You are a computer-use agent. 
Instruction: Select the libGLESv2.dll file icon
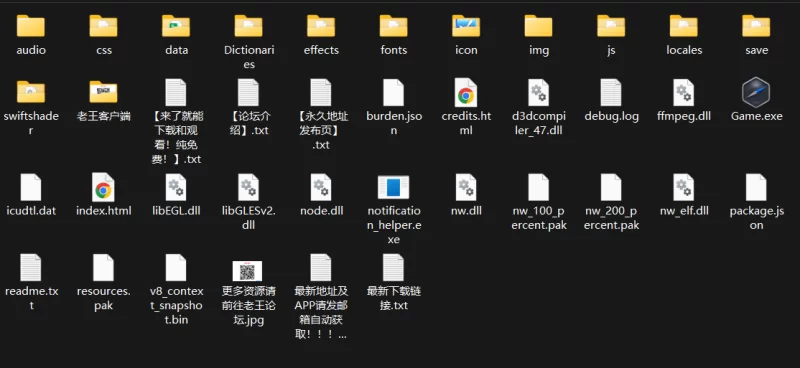[248, 187]
